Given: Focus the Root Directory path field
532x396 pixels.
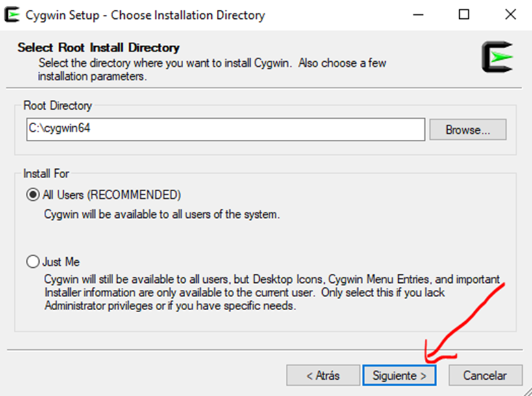Looking at the screenshot, I should [225, 129].
